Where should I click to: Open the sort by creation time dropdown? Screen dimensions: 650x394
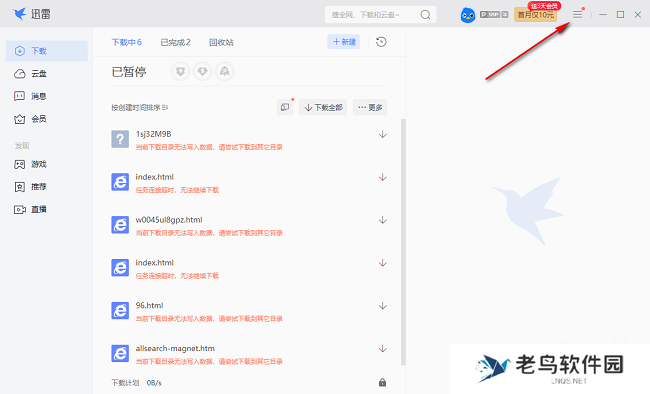point(140,107)
